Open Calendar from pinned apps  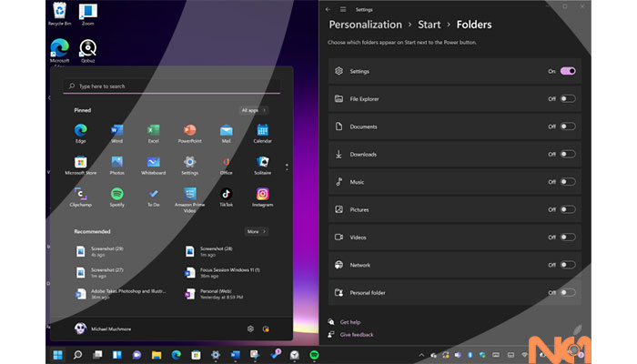pos(262,134)
